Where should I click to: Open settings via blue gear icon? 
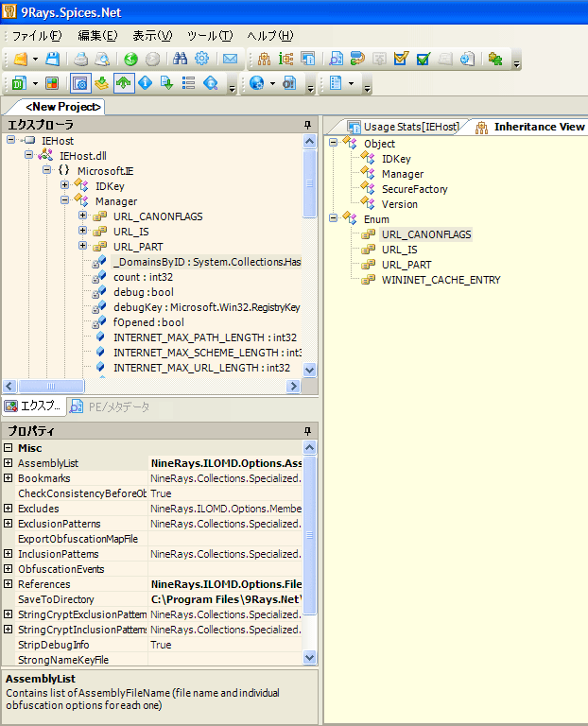pyautogui.click(x=202, y=59)
